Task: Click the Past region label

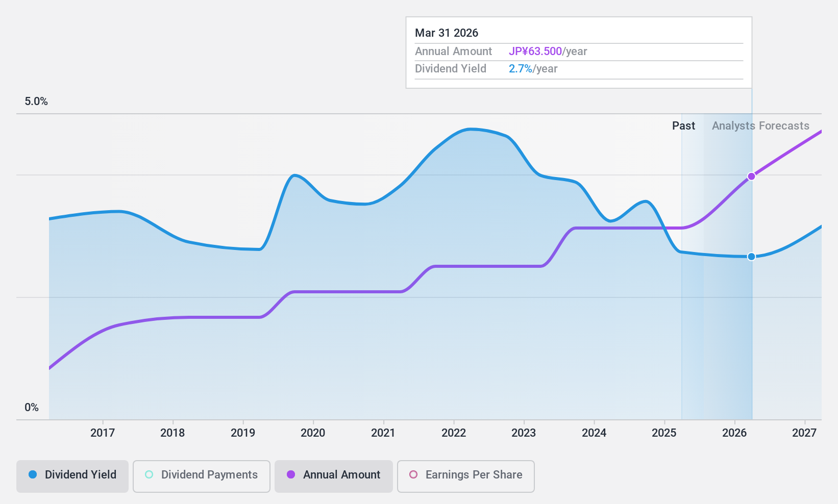Action: (683, 126)
